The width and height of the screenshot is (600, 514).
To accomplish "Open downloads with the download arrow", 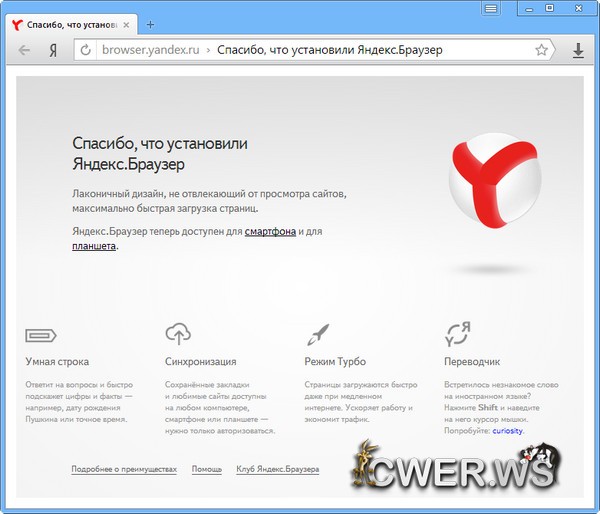I will pyautogui.click(x=578, y=51).
